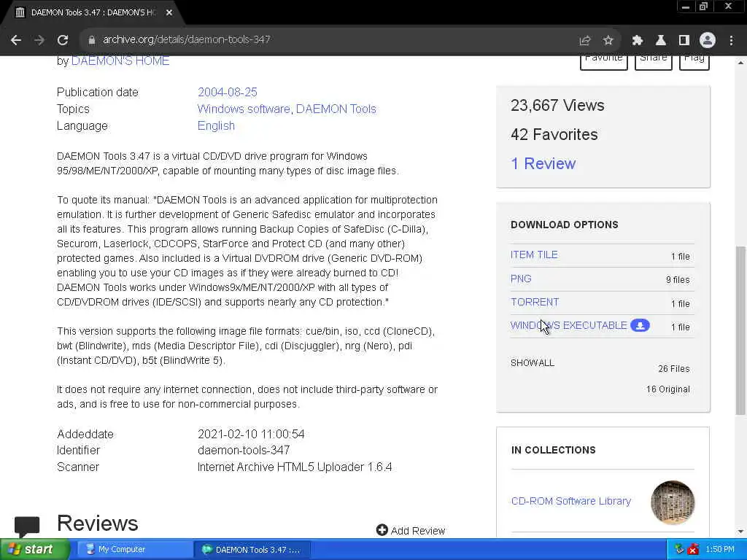Viewport: 747px width, 560px height.
Task: Open ITEM TILE download option
Action: (534, 254)
